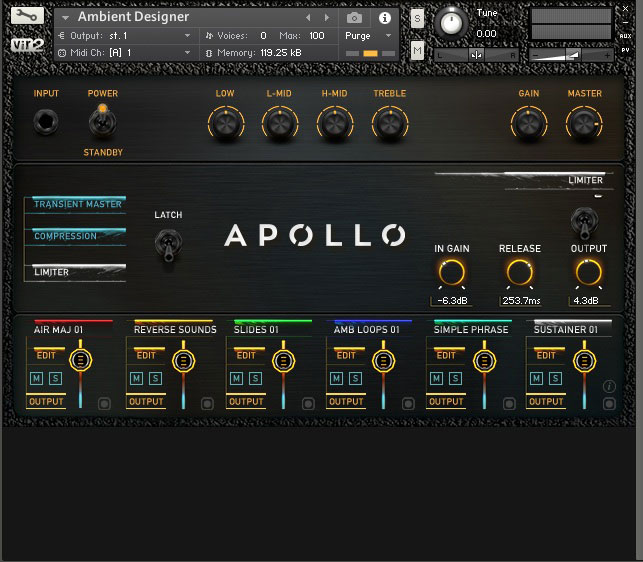Click the Vir2 logo
This screenshot has height=562, width=643.
27,44
